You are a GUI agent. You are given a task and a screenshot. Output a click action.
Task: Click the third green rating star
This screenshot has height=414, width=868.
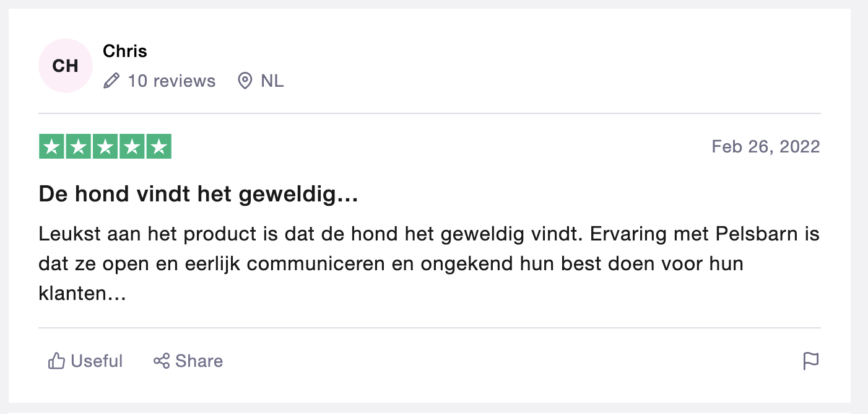[x=105, y=147]
